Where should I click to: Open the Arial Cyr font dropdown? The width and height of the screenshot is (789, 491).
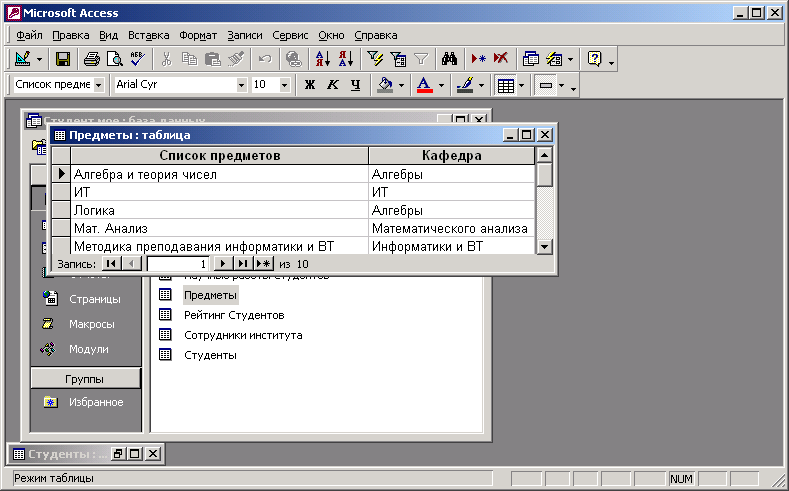pyautogui.click(x=242, y=85)
